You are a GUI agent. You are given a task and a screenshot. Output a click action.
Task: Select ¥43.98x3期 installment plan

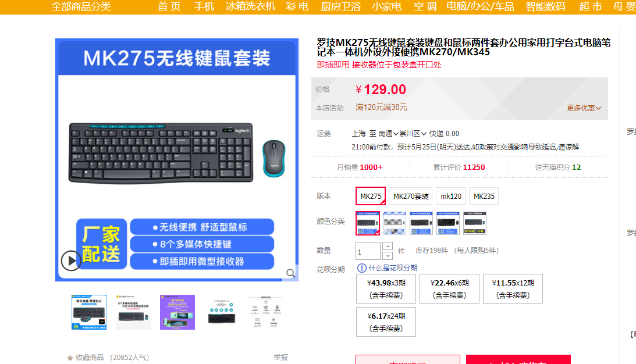[x=386, y=288]
